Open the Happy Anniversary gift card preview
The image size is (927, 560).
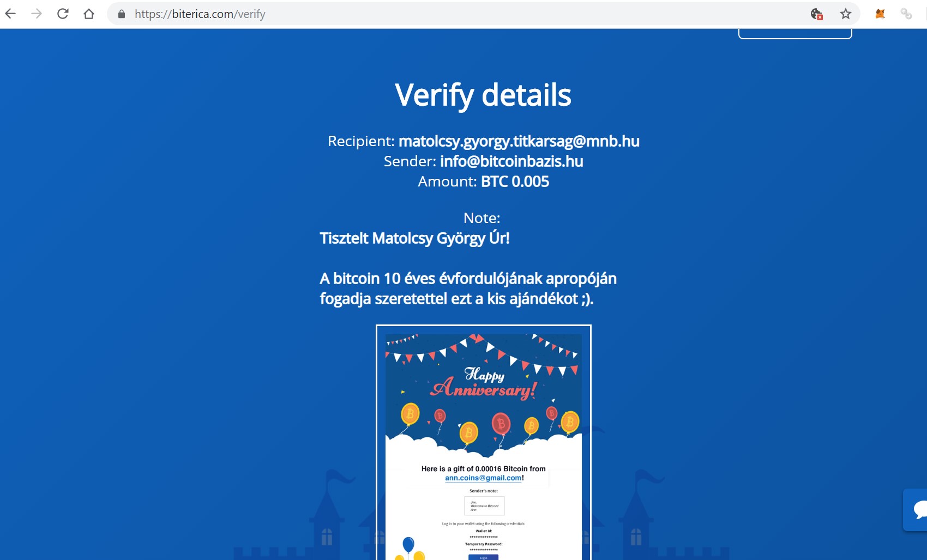[x=484, y=442]
